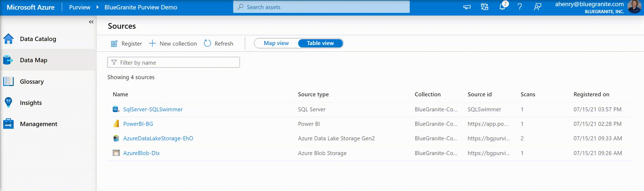Click the Power BI source icon
This screenshot has height=191, width=644.
click(116, 124)
